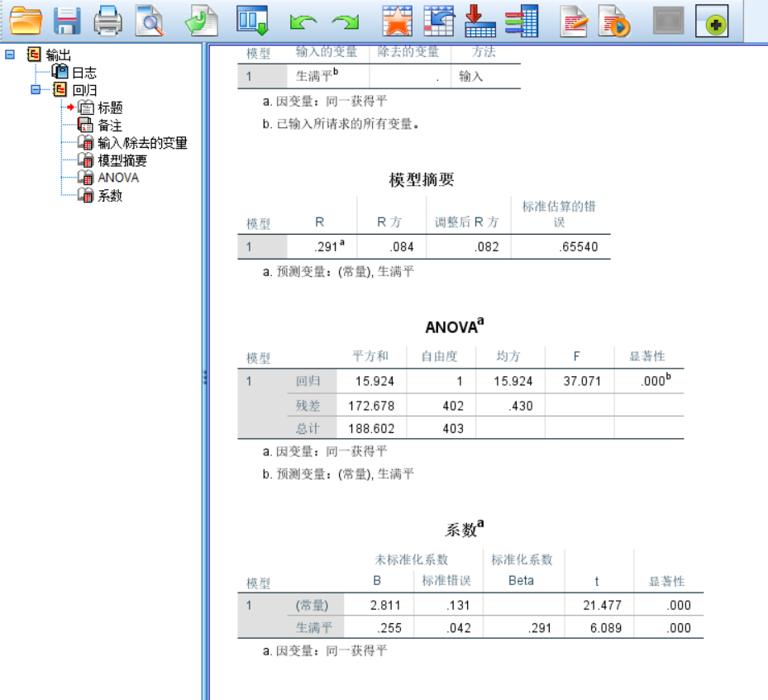Collapse the 输出 root node in the outline
Screen dimensions: 768x700
10,55
